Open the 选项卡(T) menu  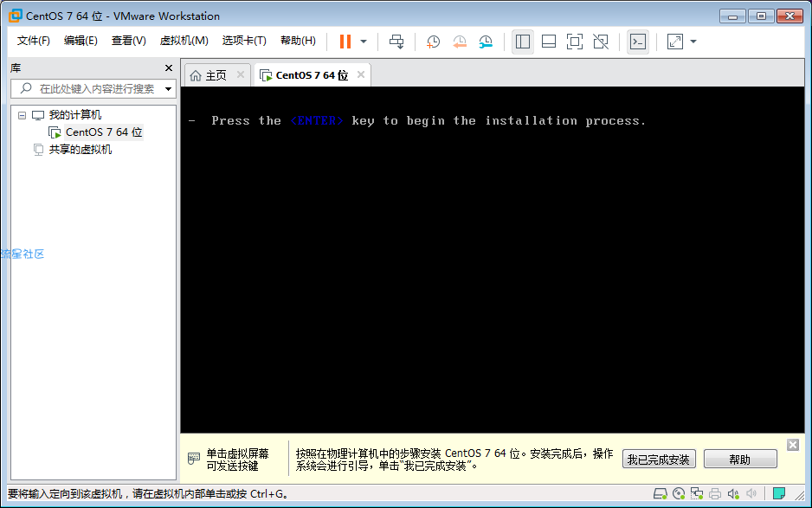tap(244, 41)
